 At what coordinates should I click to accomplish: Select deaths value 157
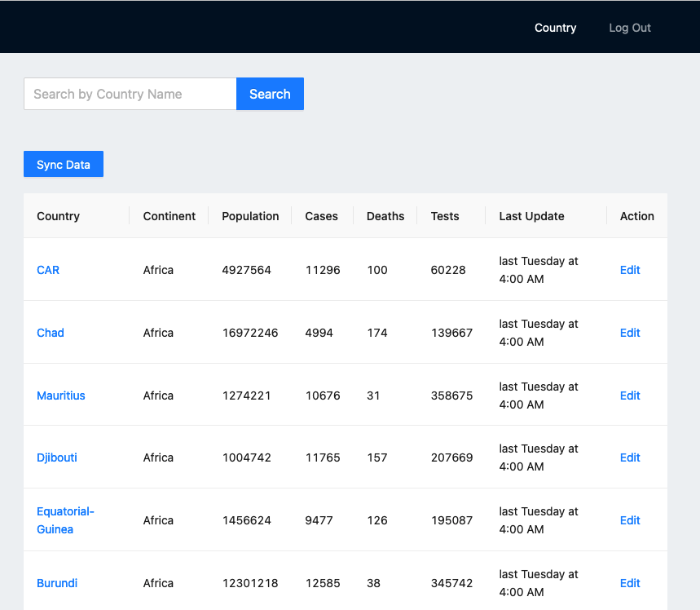coord(377,457)
